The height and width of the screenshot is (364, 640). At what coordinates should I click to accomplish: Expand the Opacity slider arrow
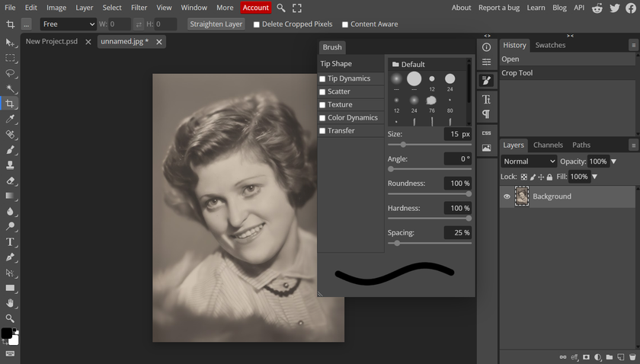[x=613, y=161]
